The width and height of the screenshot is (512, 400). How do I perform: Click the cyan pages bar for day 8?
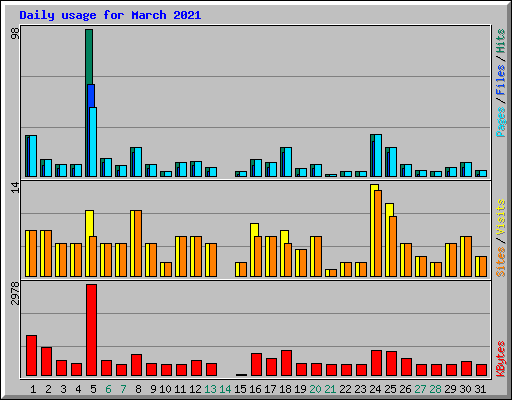(x=138, y=162)
